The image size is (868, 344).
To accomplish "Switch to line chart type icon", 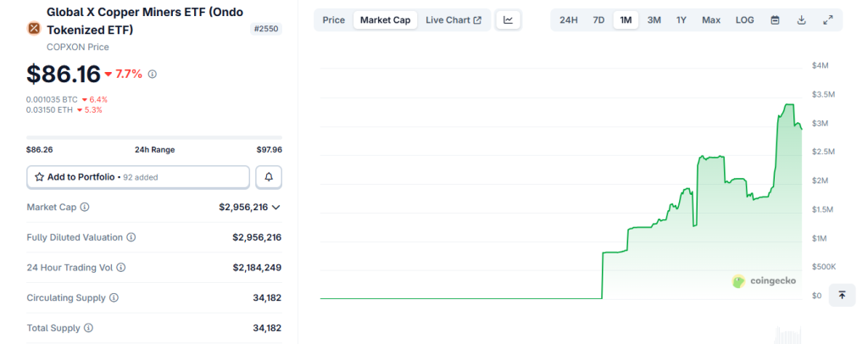I will [508, 20].
